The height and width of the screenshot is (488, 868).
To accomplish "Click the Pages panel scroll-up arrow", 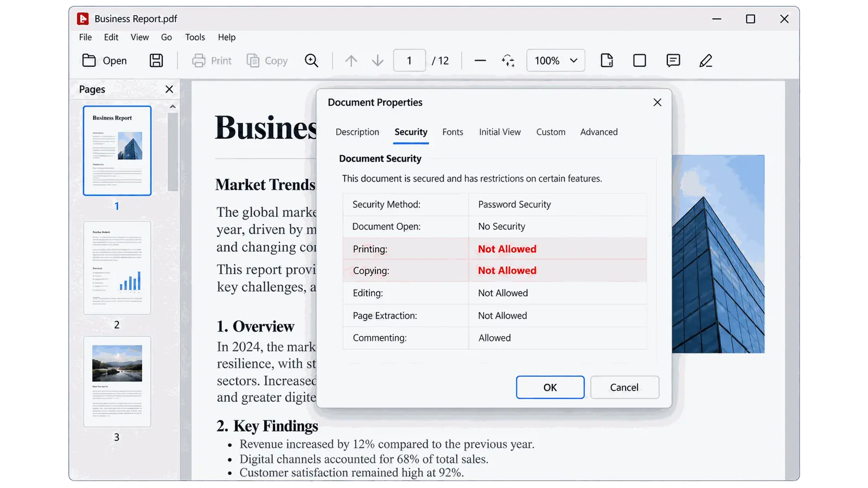I will click(x=173, y=106).
